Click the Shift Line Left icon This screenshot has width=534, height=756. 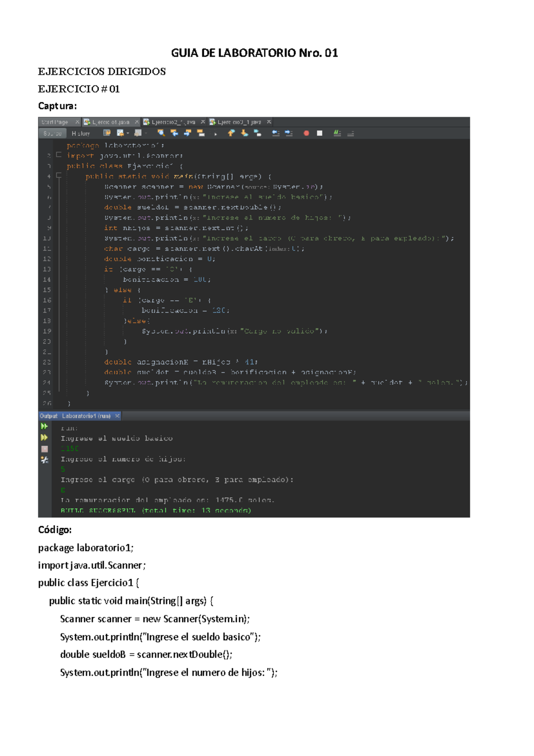pyautogui.click(x=276, y=133)
